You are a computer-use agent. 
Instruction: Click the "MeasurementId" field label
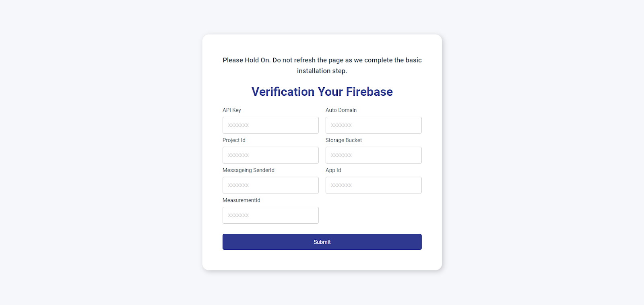tap(242, 200)
